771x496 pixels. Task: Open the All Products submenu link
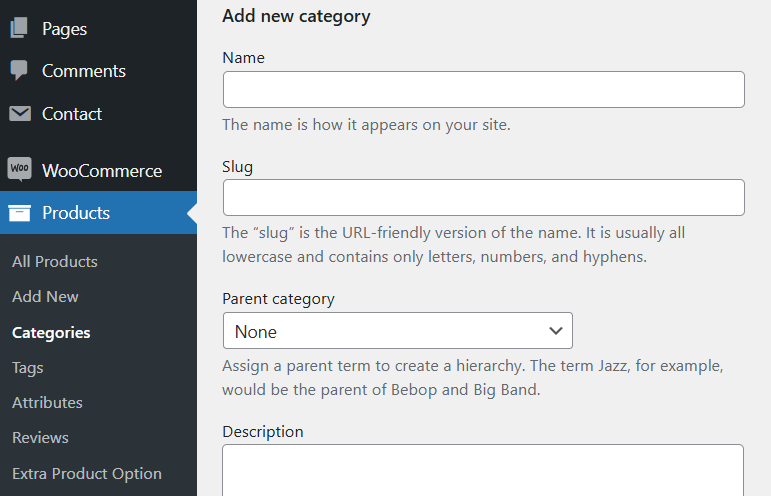coord(55,262)
